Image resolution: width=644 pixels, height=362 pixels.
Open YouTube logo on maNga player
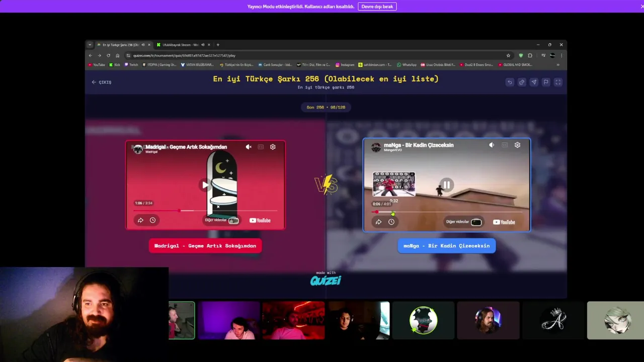504,222
